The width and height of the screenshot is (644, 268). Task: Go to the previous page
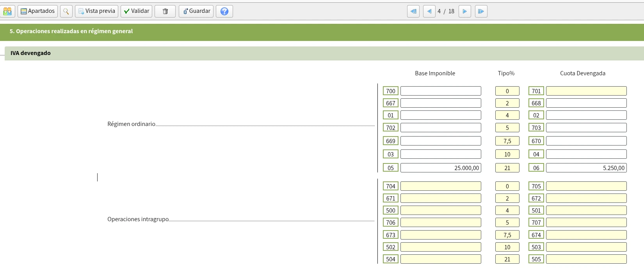pyautogui.click(x=429, y=11)
